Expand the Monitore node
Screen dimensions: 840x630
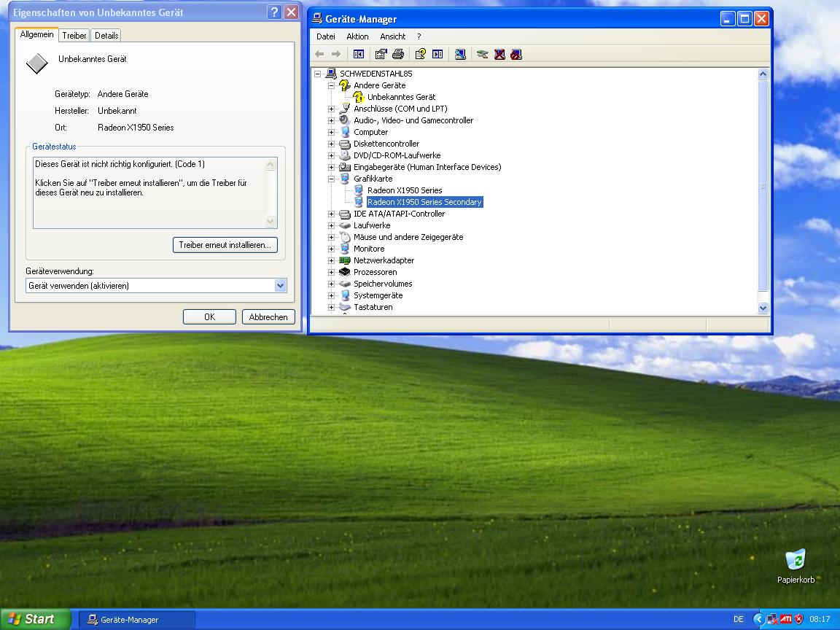[x=331, y=249]
